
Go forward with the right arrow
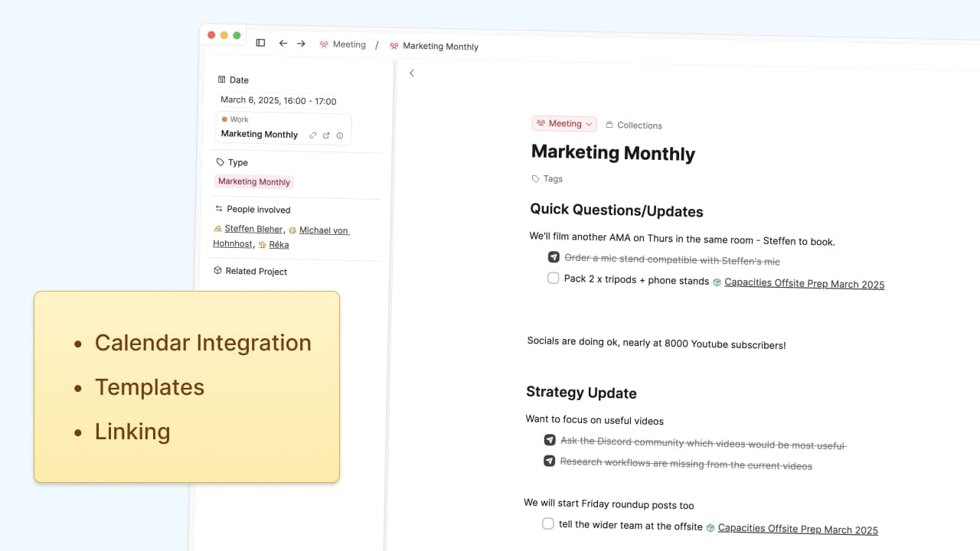[x=301, y=44]
